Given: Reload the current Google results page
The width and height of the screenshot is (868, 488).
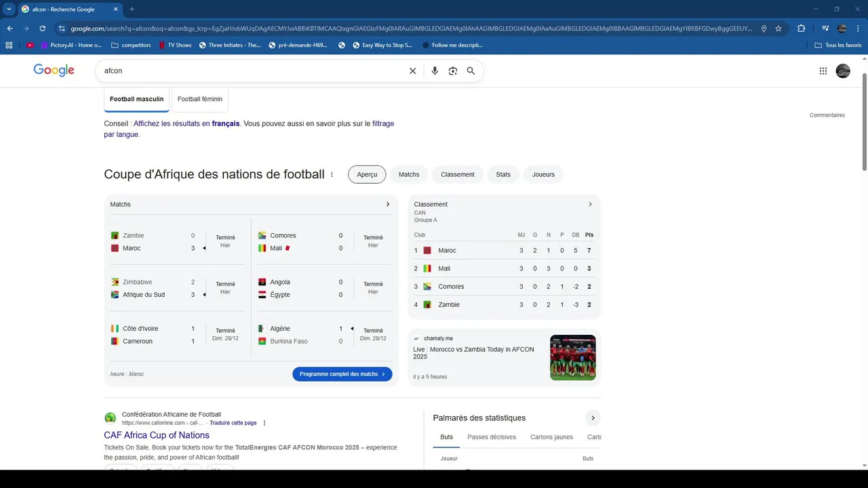Looking at the screenshot, I should click(42, 28).
